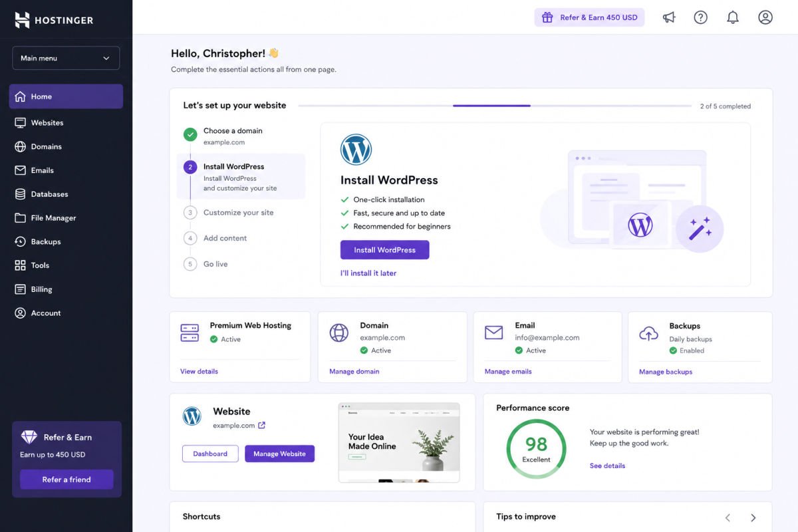
Task: Open notifications bell icon
Action: [733, 17]
